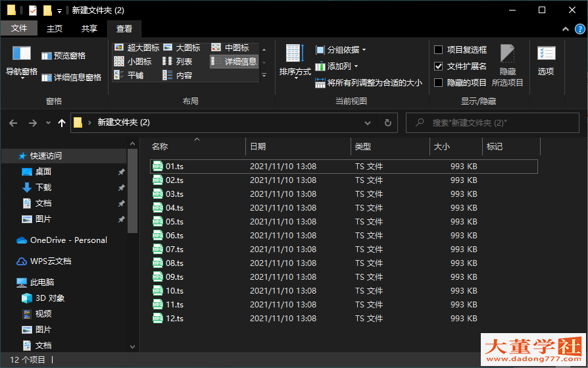Open the Group by (分组依据) dropdown
Image resolution: width=588 pixels, height=368 pixels.
pos(341,49)
